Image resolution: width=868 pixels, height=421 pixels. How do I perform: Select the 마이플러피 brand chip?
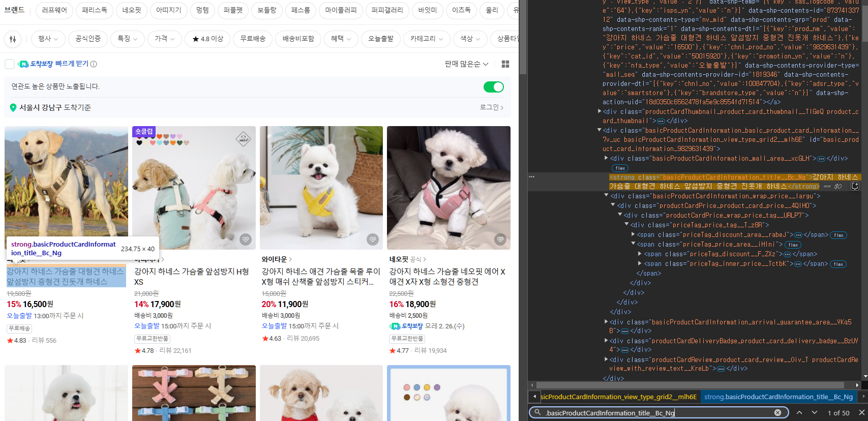[x=341, y=10]
